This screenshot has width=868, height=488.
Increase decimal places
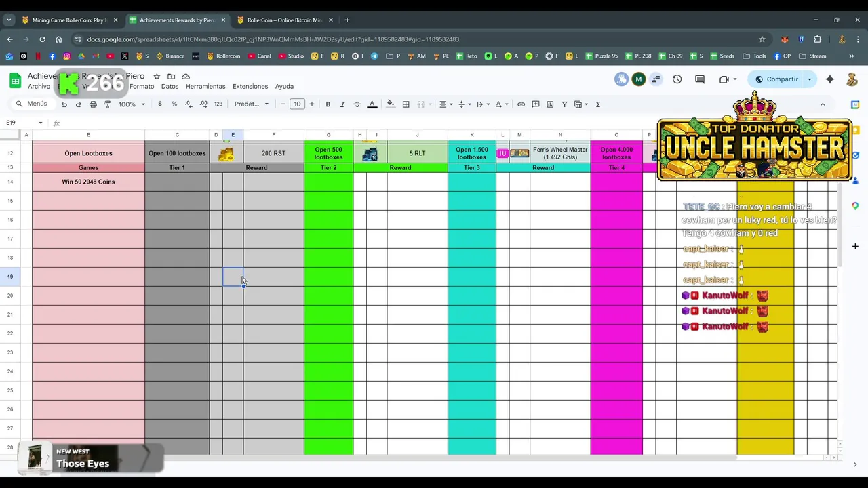[203, 104]
